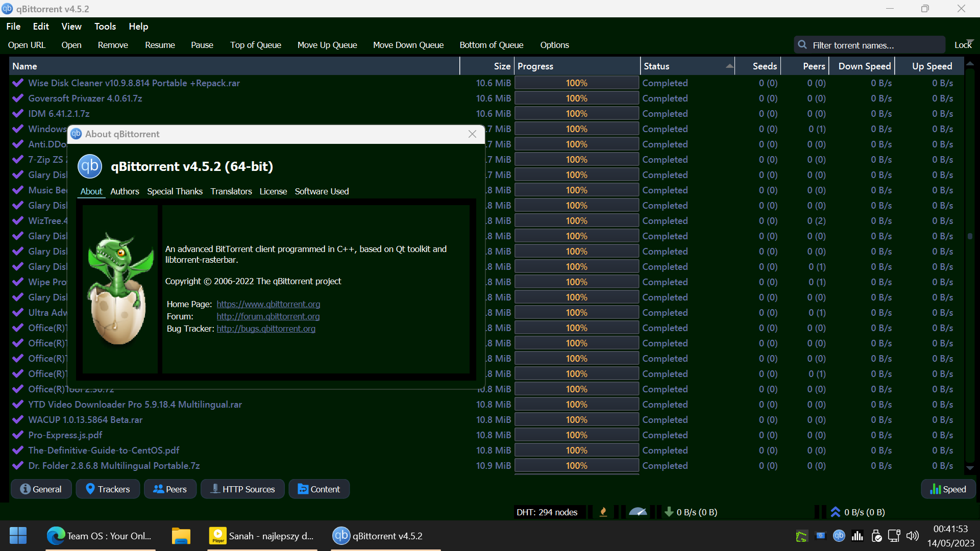Sort by Up Speed column

(930, 66)
